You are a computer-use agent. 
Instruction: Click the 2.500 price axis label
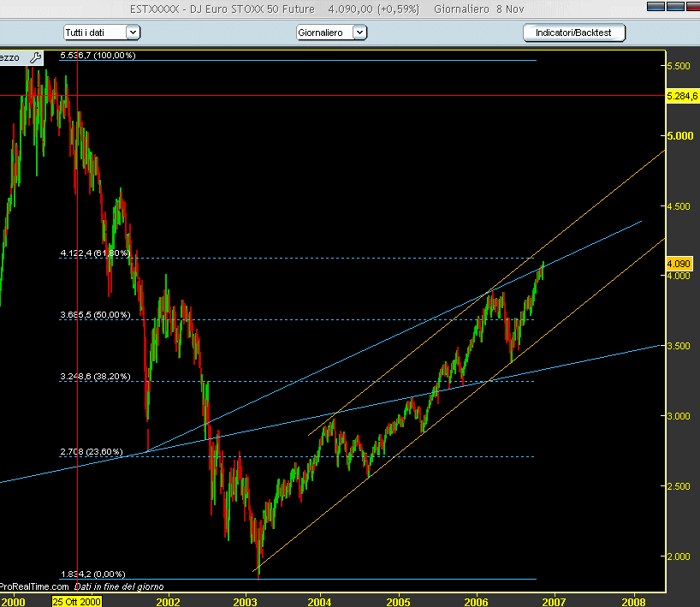(x=679, y=486)
